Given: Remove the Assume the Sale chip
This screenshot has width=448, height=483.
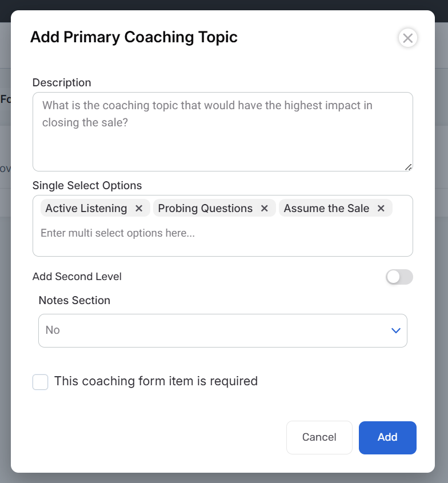Looking at the screenshot, I should coord(381,209).
